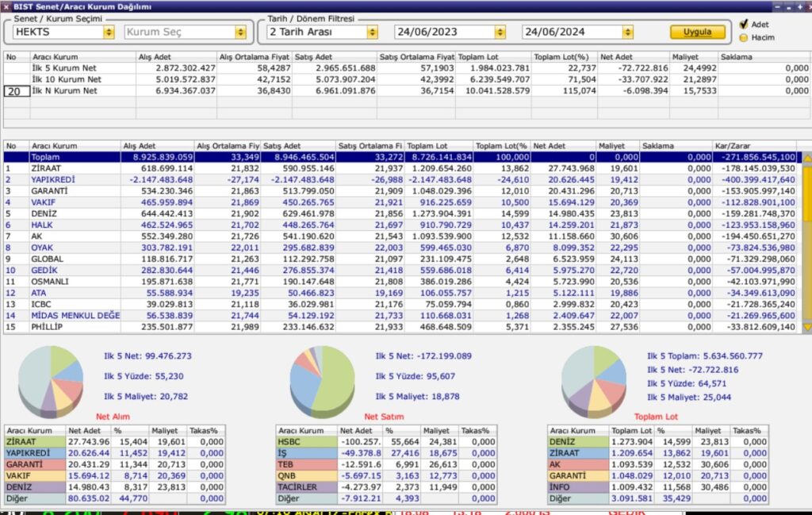Select the Toplam summary row
This screenshot has height=515, width=812.
[x=400, y=157]
